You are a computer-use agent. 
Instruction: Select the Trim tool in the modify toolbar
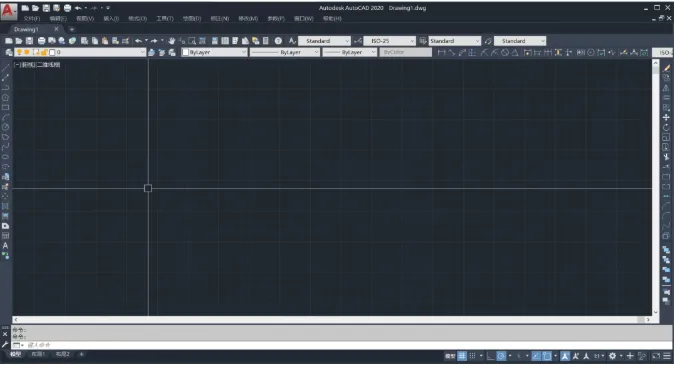pyautogui.click(x=666, y=157)
